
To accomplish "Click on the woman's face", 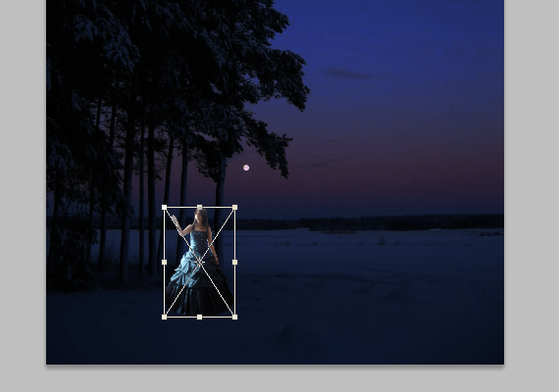I will [200, 217].
